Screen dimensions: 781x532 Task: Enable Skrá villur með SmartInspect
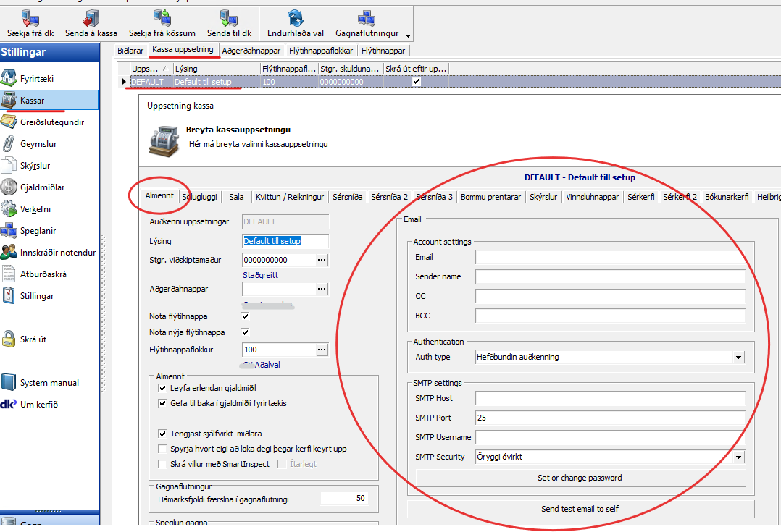tap(162, 463)
